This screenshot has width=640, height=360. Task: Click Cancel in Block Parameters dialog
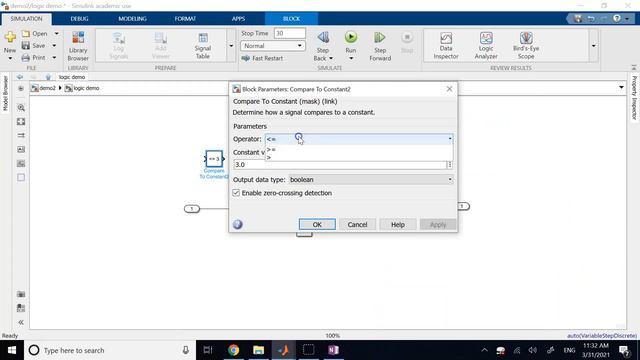[x=357, y=224]
